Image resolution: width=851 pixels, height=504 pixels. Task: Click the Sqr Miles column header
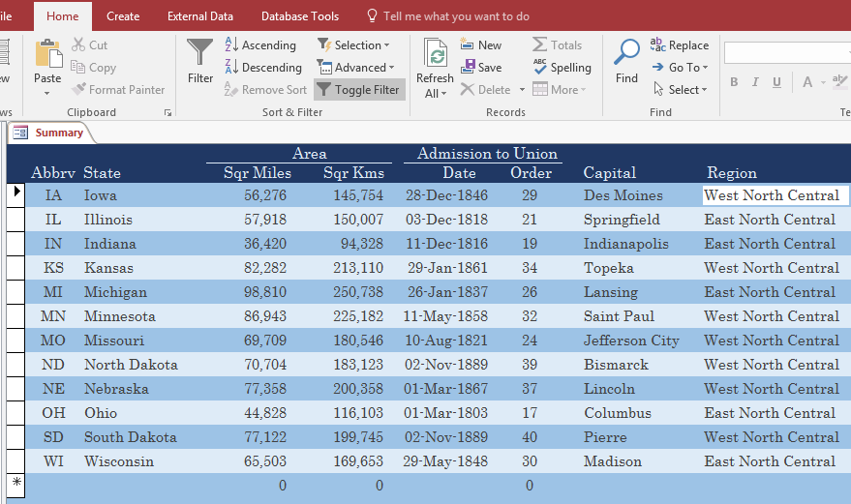[258, 173]
